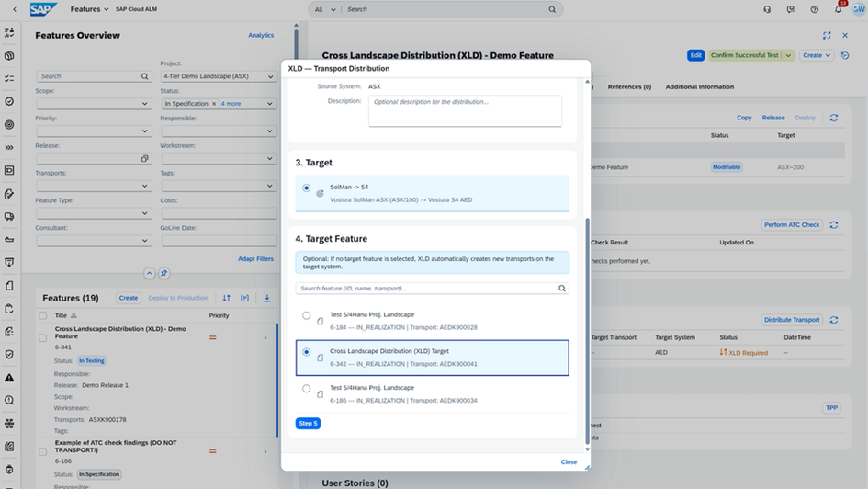This screenshot has height=489, width=868.
Task: Open the column settings icon in the Features toolbar
Action: pyautogui.click(x=244, y=298)
